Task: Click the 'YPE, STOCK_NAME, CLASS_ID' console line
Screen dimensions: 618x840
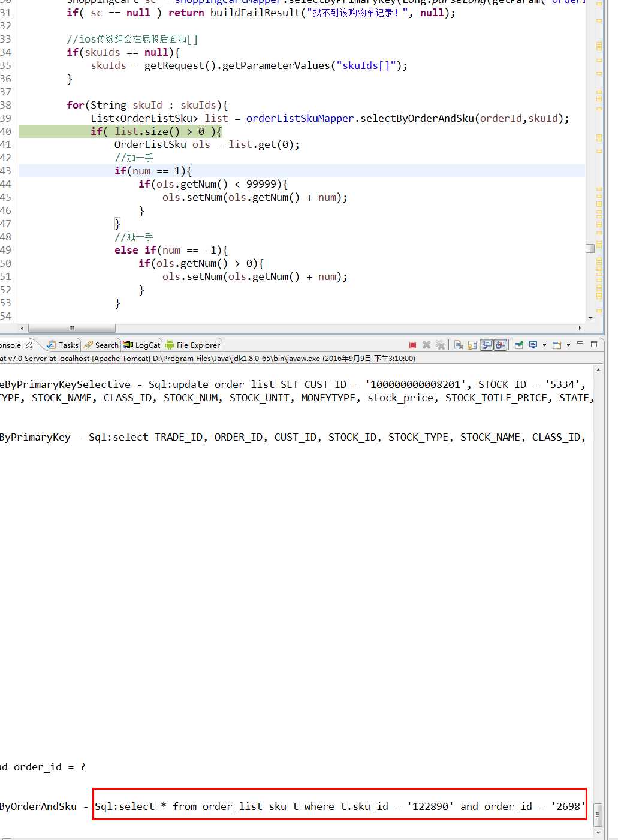Action: [296, 398]
